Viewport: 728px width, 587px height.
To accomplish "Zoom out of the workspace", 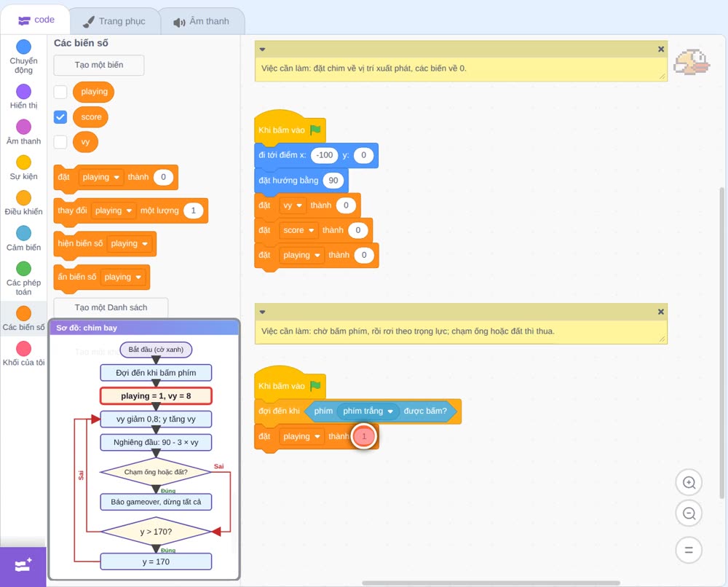I will 689,513.
